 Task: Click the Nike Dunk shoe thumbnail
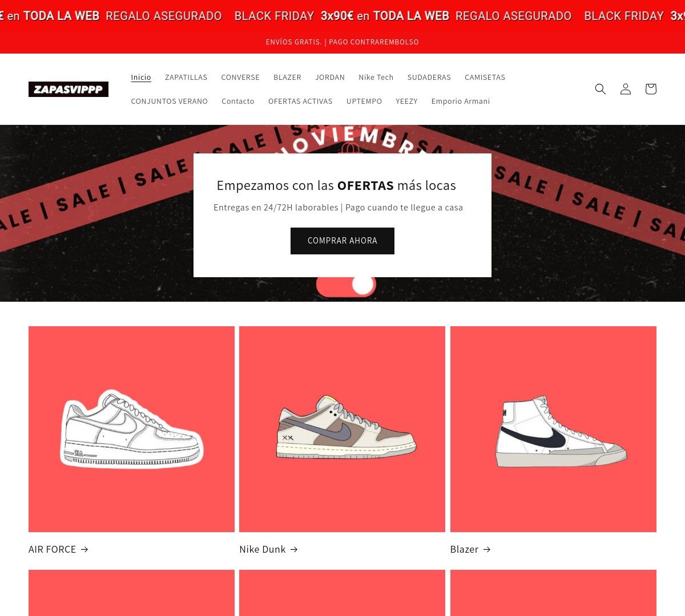(x=342, y=429)
